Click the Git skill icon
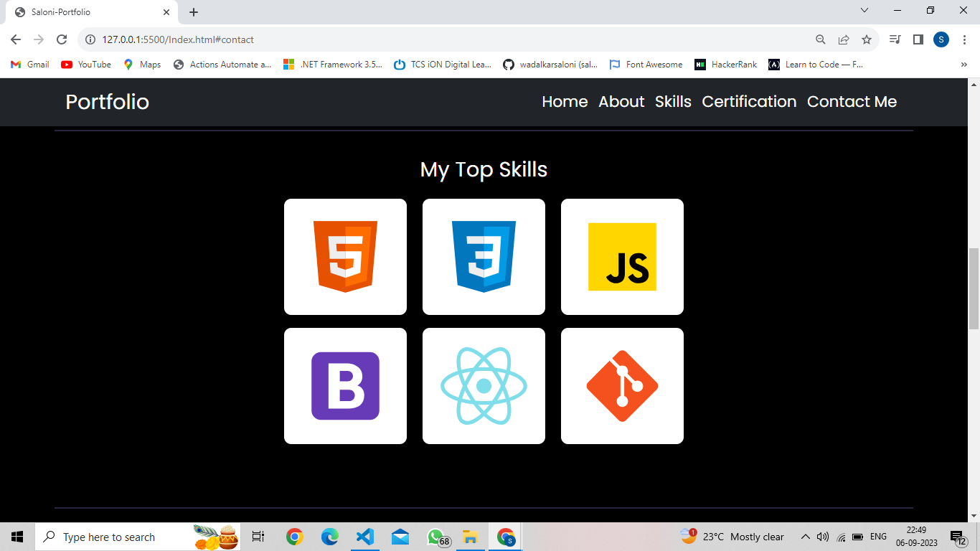 [621, 385]
